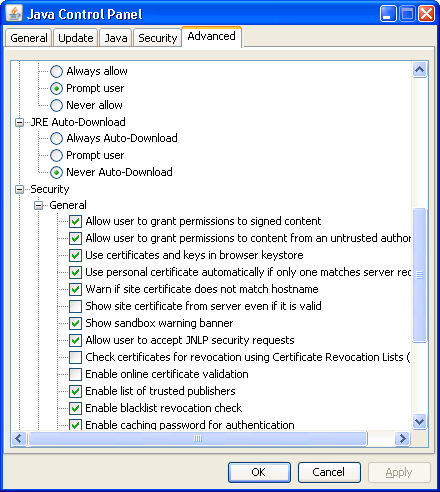Toggle Enable caching password for authentication

coord(75,425)
